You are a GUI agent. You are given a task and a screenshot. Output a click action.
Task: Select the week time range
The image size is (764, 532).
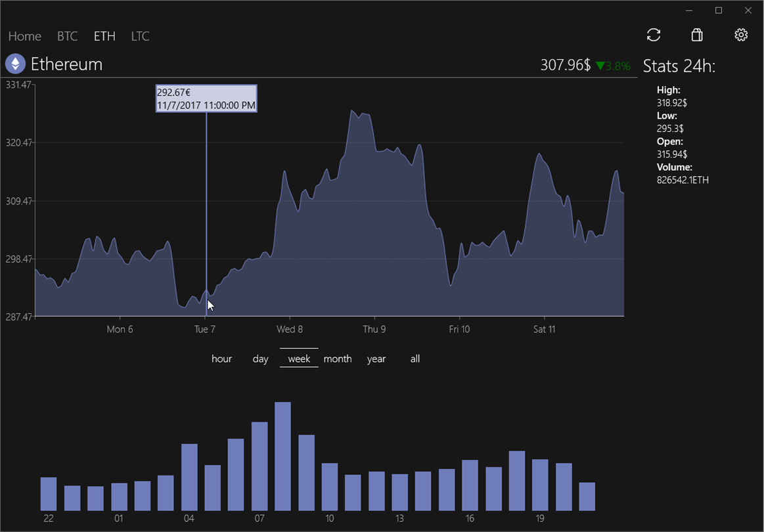pyautogui.click(x=299, y=359)
